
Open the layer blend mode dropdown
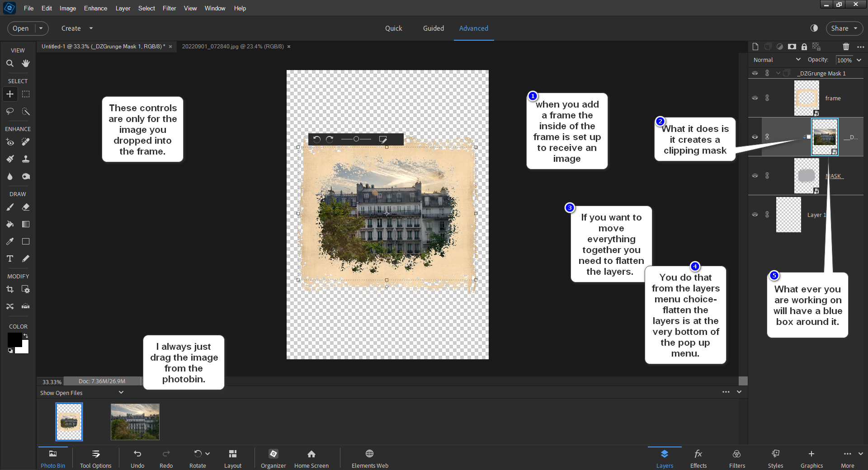(775, 59)
